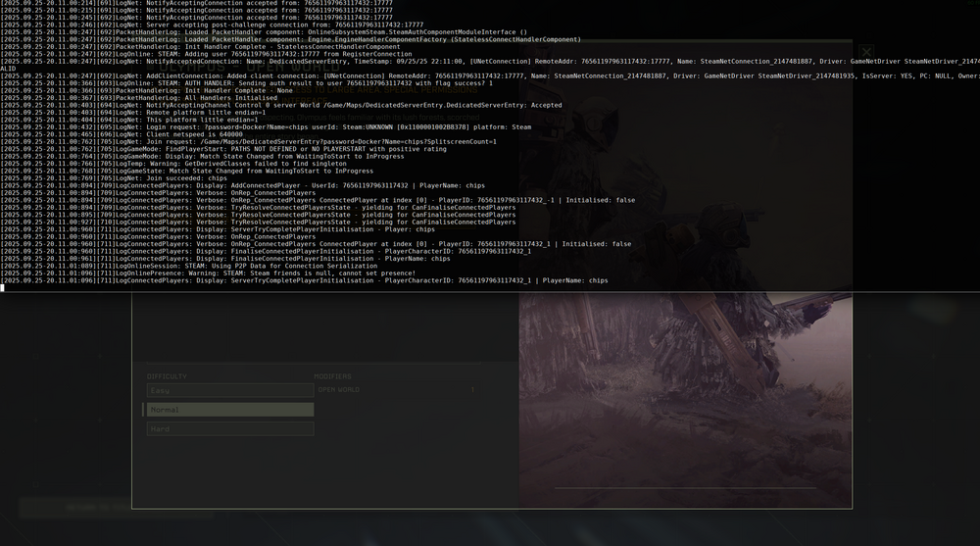Click the MODIFIERS section label
The width and height of the screenshot is (980, 546).
[333, 376]
